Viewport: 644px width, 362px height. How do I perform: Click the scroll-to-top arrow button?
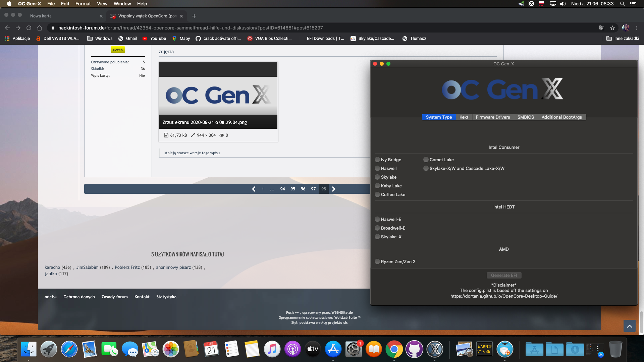(629, 326)
